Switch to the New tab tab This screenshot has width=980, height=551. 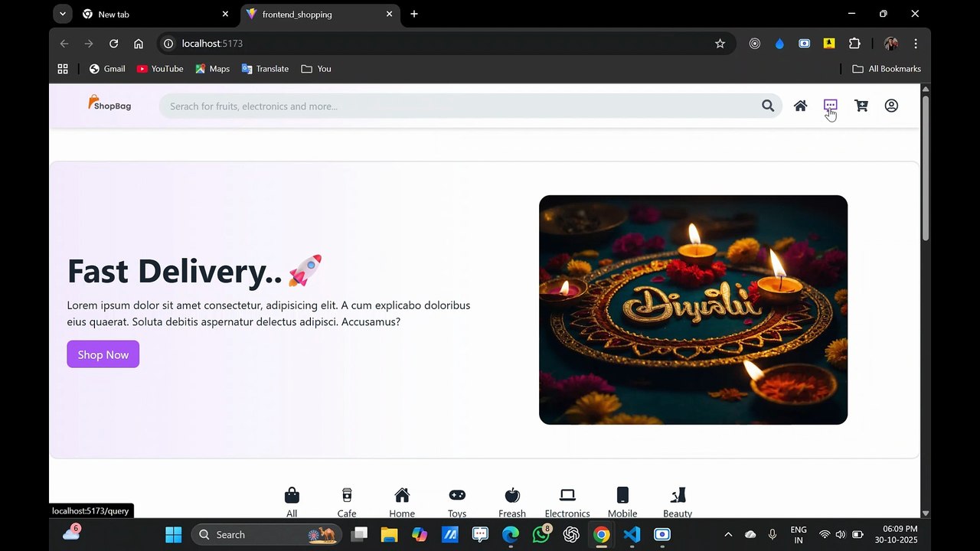click(x=155, y=14)
